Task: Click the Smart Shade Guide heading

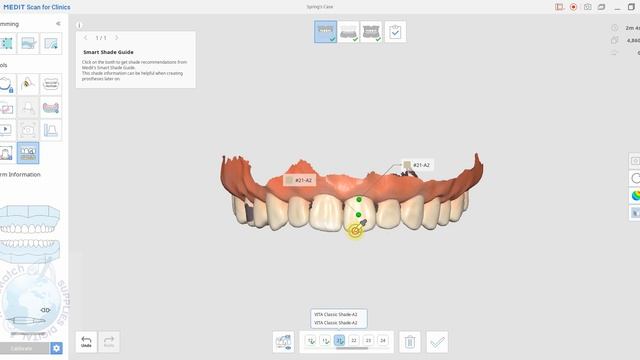Action: pos(108,52)
